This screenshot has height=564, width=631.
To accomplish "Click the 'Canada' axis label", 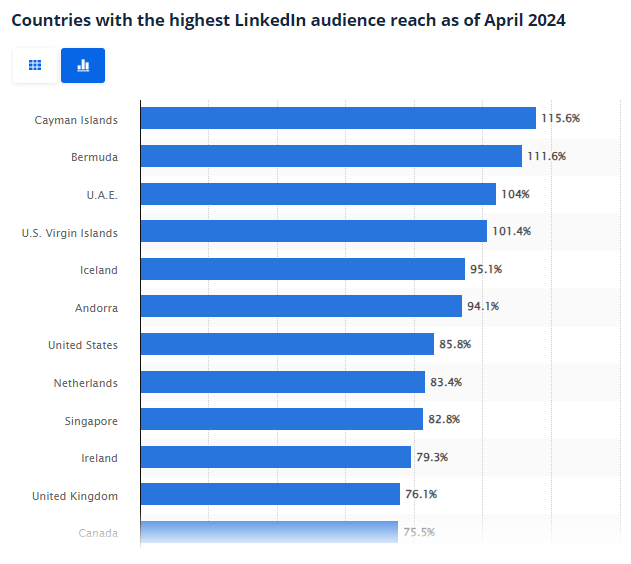I will [x=98, y=533].
